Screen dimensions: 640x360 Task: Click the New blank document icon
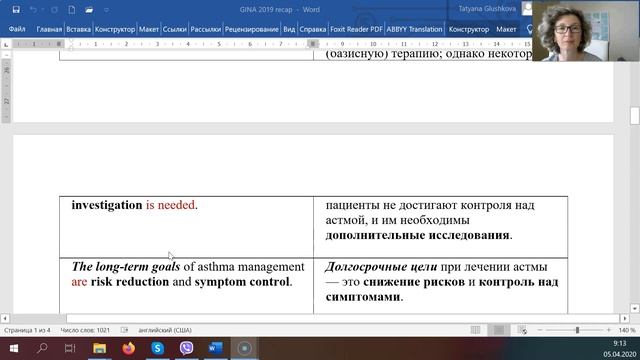(x=72, y=9)
